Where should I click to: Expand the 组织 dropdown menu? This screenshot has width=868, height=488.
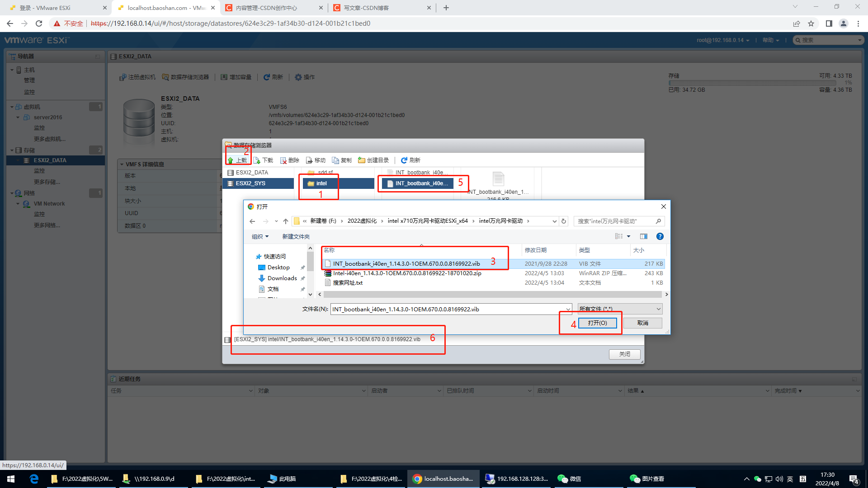pyautogui.click(x=260, y=236)
